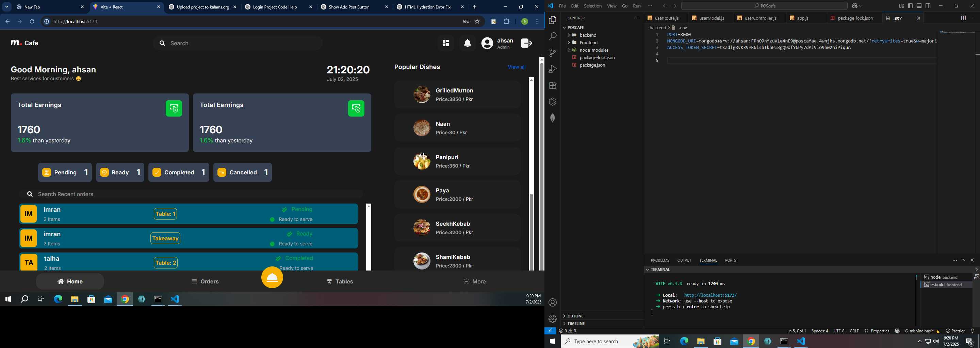Open File menu in VS Code
Image resolution: width=980 pixels, height=348 pixels.
(562, 6)
